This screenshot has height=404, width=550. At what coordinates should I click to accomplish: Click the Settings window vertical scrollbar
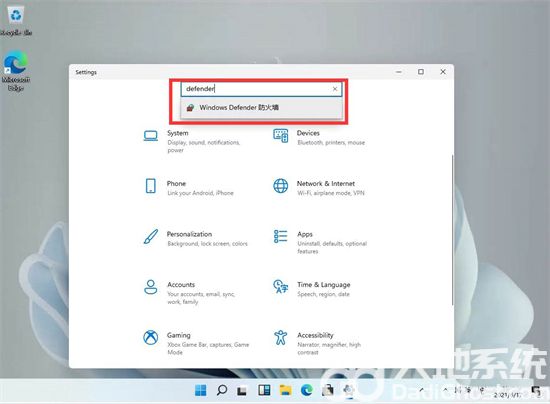click(452, 230)
